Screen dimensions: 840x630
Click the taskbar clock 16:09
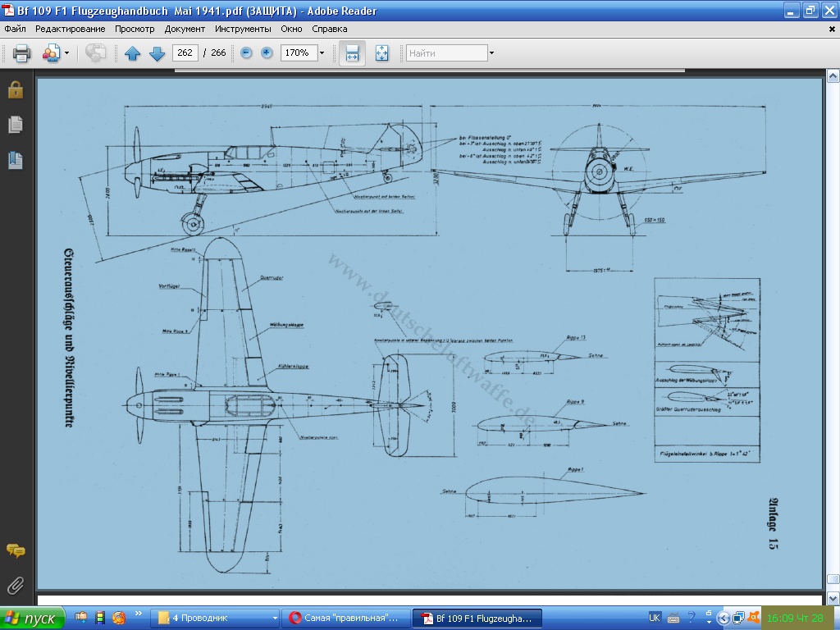796,619
